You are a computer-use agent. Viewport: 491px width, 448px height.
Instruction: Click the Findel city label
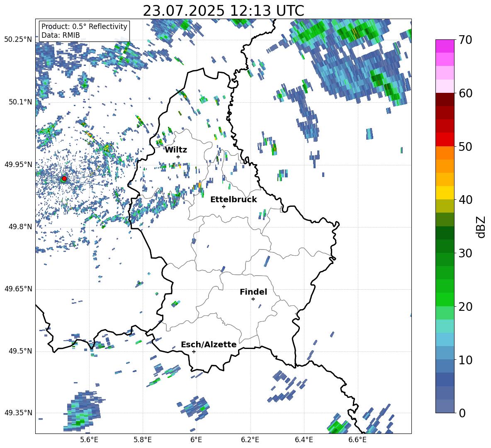(x=253, y=292)
